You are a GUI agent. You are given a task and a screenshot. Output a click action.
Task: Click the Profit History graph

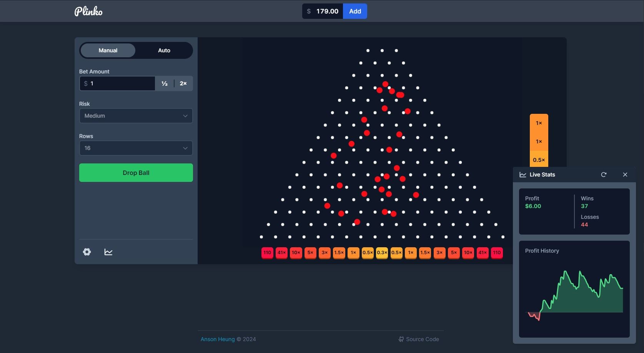tap(574, 296)
